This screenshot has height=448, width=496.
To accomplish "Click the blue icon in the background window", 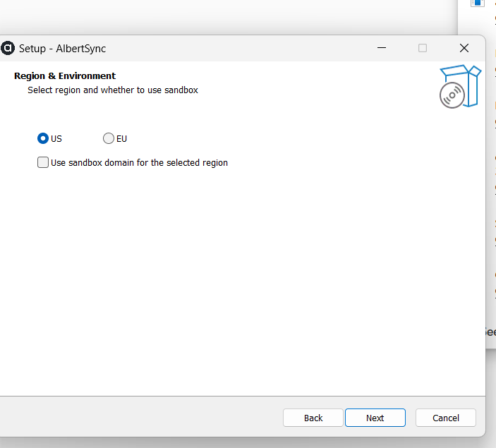I will [x=478, y=3].
